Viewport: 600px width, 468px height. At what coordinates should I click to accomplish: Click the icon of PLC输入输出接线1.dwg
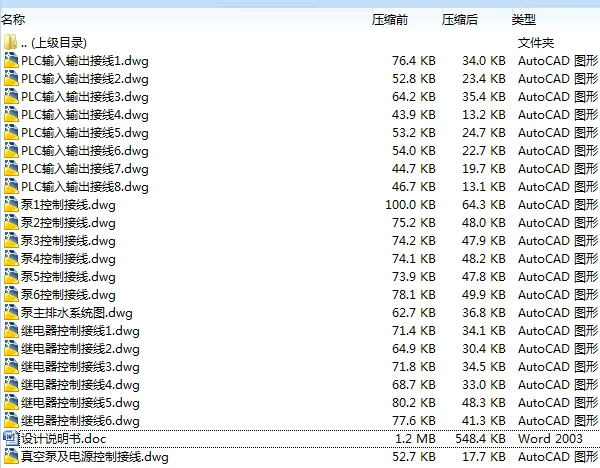11,60
